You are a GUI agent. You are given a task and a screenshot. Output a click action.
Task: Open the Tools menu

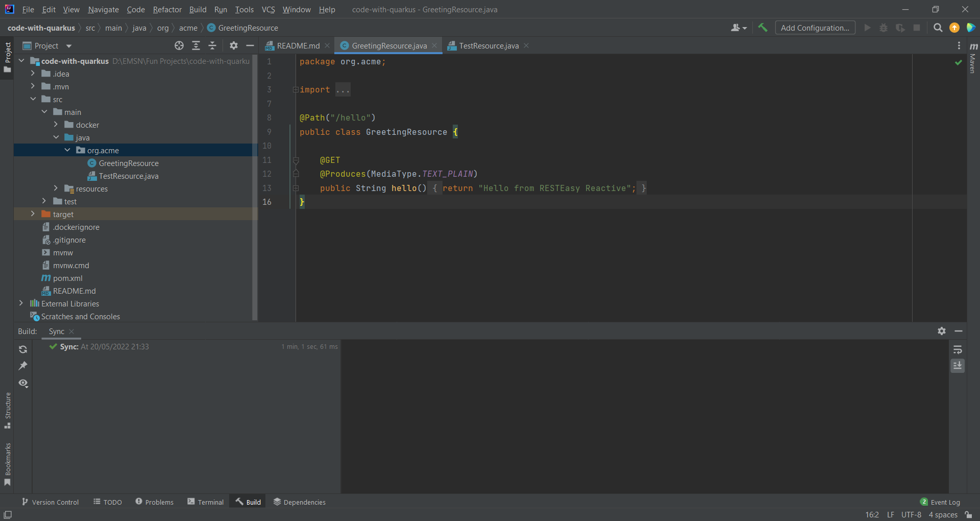(x=244, y=9)
